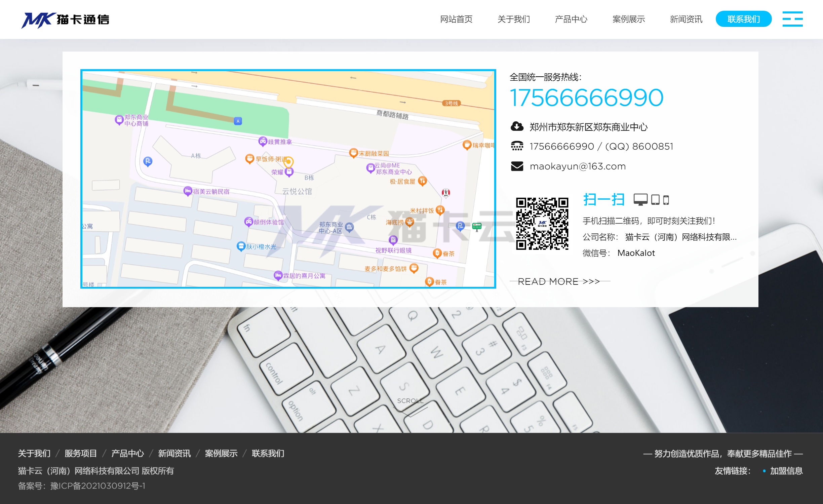The width and height of the screenshot is (823, 504).
Task: Click the KFC marker on map
Action: (446, 193)
